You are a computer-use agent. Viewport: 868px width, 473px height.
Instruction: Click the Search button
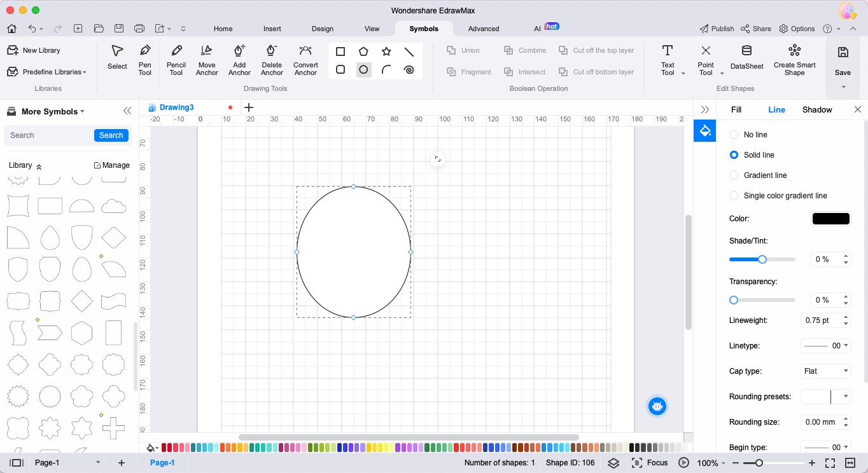coord(111,135)
